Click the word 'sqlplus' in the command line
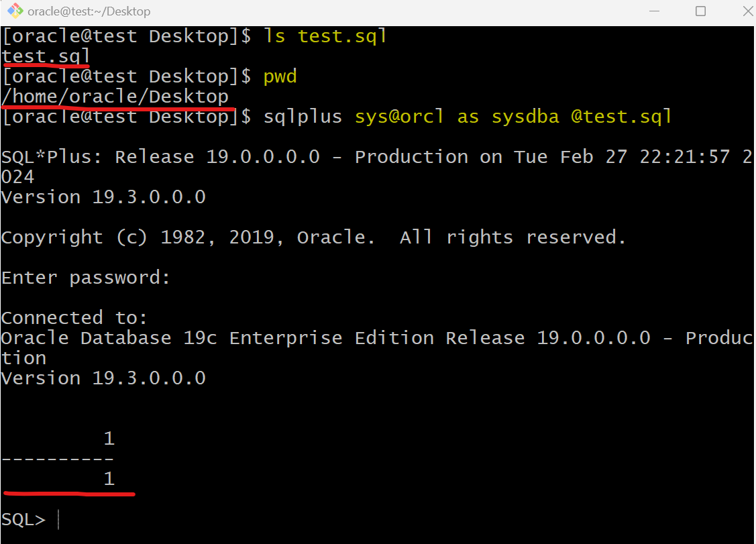 point(303,117)
